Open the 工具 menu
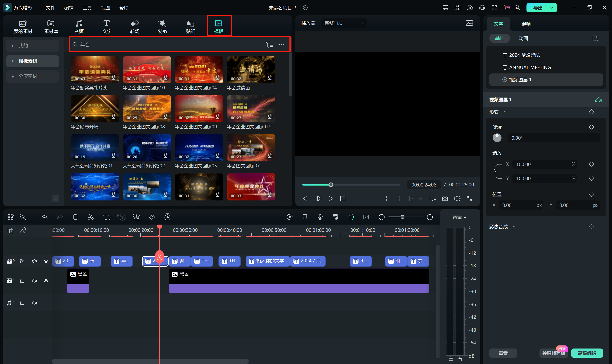The width and height of the screenshot is (612, 364). (x=87, y=8)
